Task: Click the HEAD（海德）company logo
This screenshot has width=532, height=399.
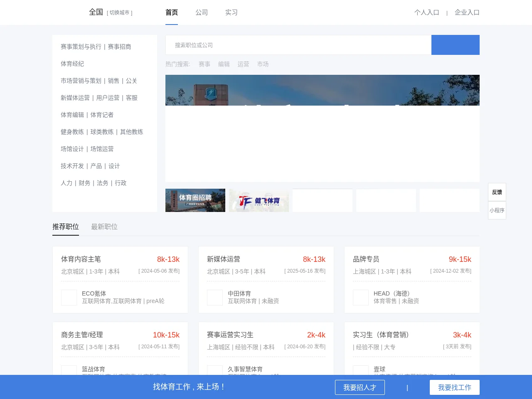Action: [x=361, y=298]
